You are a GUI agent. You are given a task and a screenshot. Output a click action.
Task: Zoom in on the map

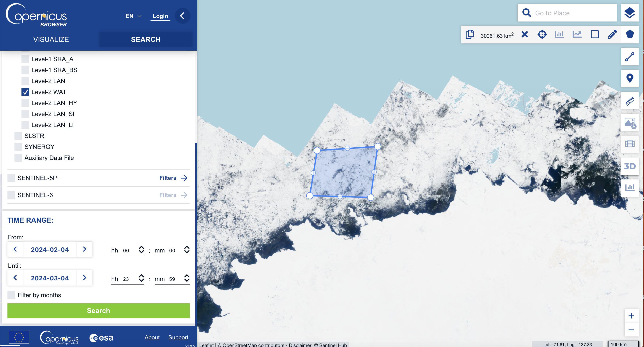[x=631, y=316]
